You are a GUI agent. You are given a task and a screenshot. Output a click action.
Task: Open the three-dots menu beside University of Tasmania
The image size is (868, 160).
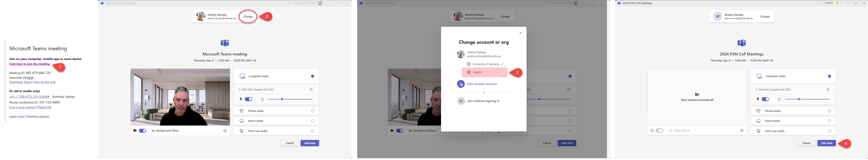(x=290, y=3)
